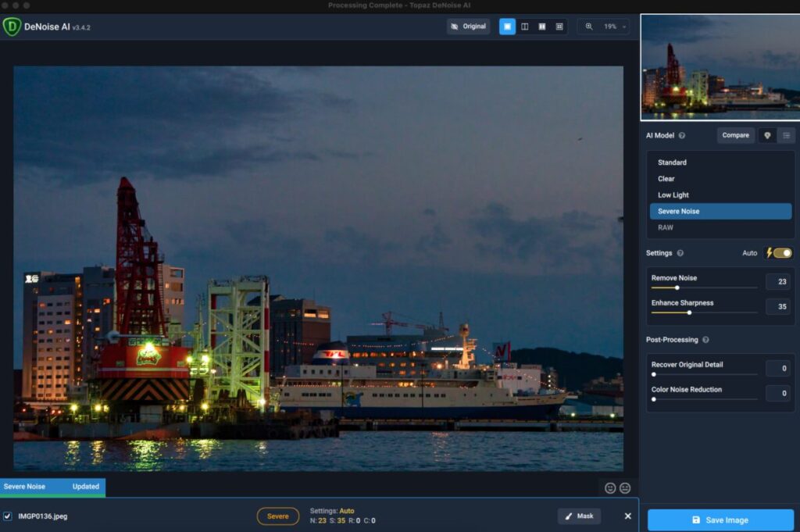Viewport: 800px width, 532px height.
Task: Switch to the split view comparison icon
Action: 525,26
